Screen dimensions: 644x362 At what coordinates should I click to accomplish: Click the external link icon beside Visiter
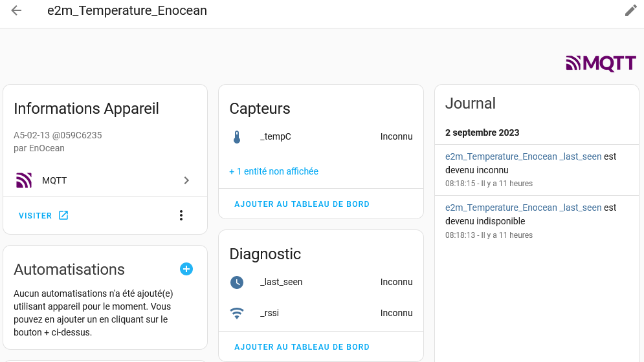coord(63,215)
